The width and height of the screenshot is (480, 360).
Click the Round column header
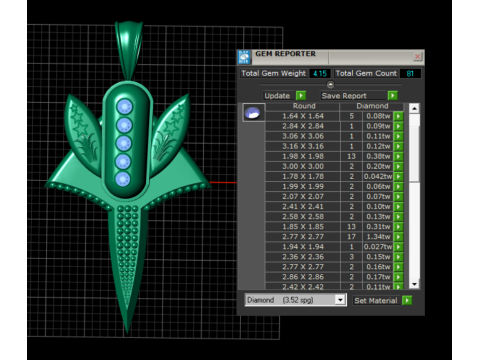(304, 106)
